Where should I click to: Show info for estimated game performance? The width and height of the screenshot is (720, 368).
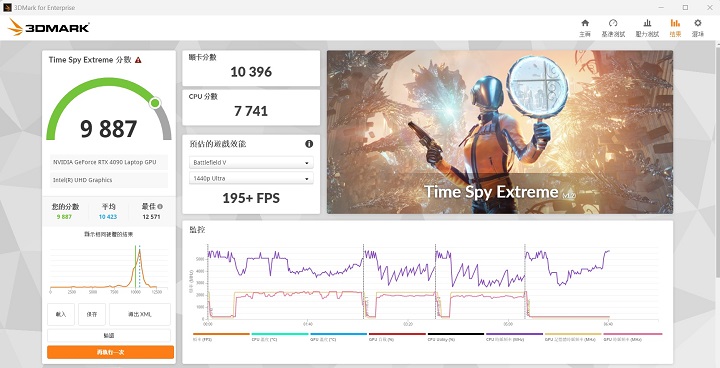[309, 144]
